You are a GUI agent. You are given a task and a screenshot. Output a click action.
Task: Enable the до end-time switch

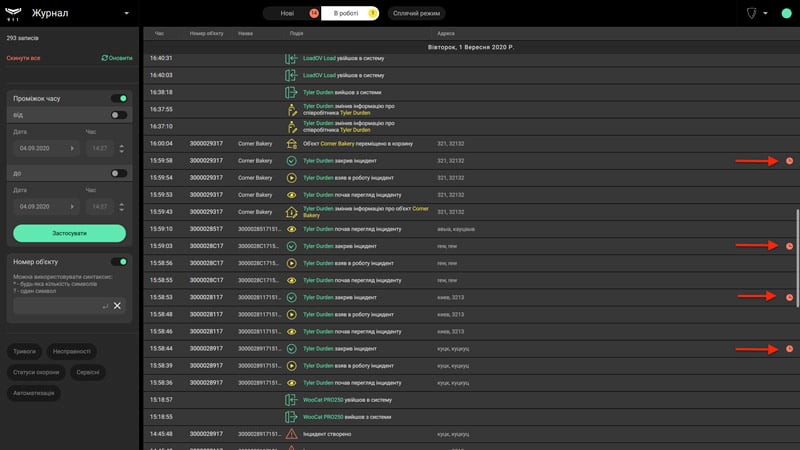119,173
